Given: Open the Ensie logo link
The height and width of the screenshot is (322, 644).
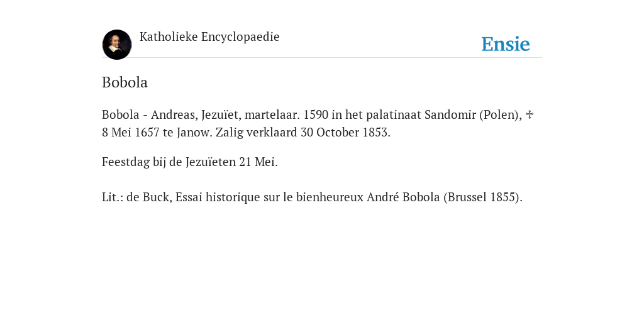Looking at the screenshot, I should point(505,44).
